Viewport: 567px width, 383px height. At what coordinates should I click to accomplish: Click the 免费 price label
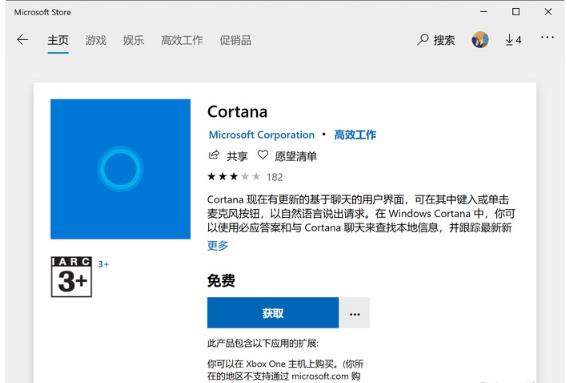click(221, 281)
